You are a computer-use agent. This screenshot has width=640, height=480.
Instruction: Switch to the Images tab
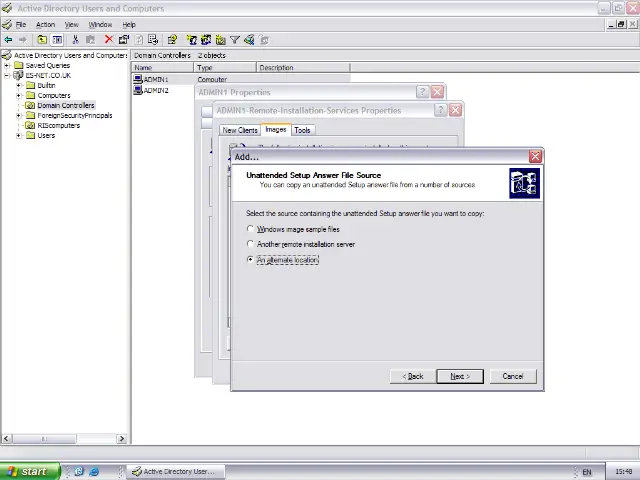tap(276, 129)
